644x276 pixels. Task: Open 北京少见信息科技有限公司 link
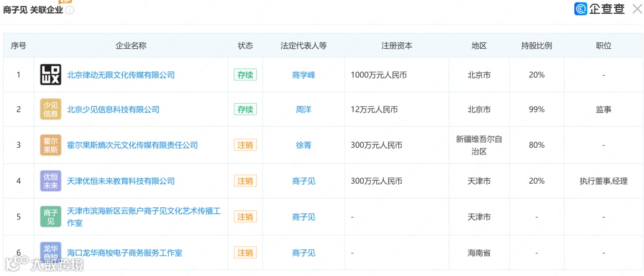tap(113, 109)
